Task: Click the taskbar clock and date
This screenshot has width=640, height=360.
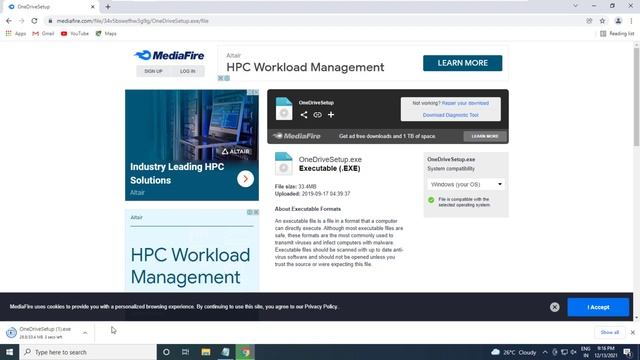Action: 606,352
